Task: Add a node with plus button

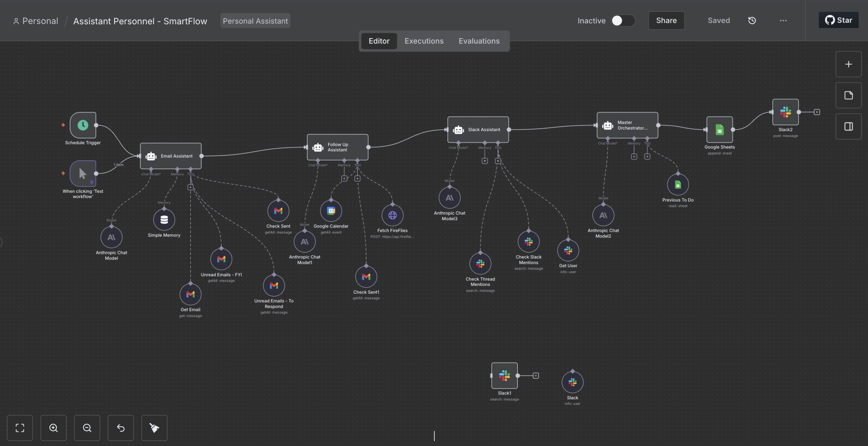Action: [848, 64]
